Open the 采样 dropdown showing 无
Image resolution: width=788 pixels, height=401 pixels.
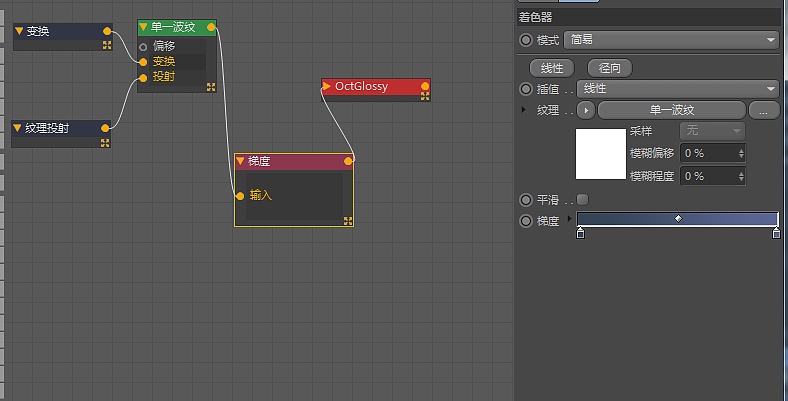click(713, 131)
